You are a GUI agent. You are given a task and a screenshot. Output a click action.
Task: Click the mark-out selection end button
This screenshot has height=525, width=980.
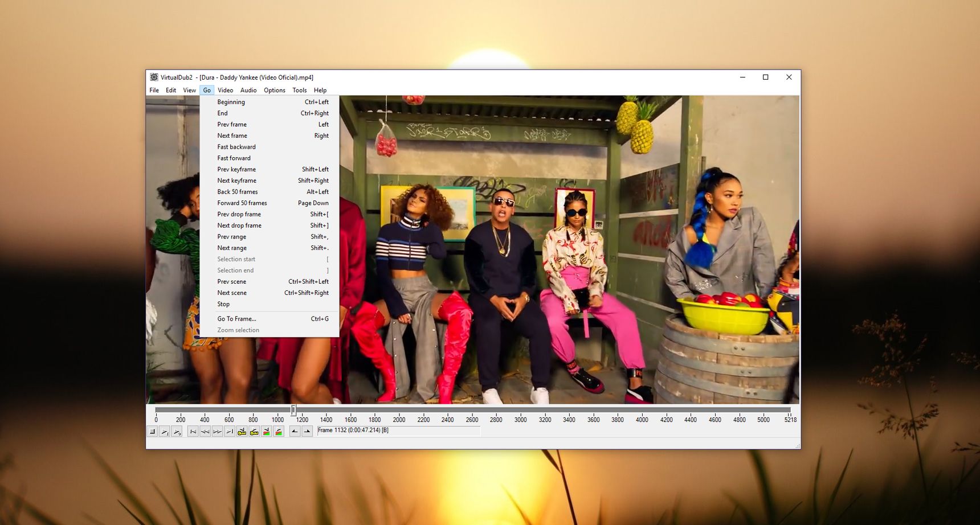tap(307, 432)
